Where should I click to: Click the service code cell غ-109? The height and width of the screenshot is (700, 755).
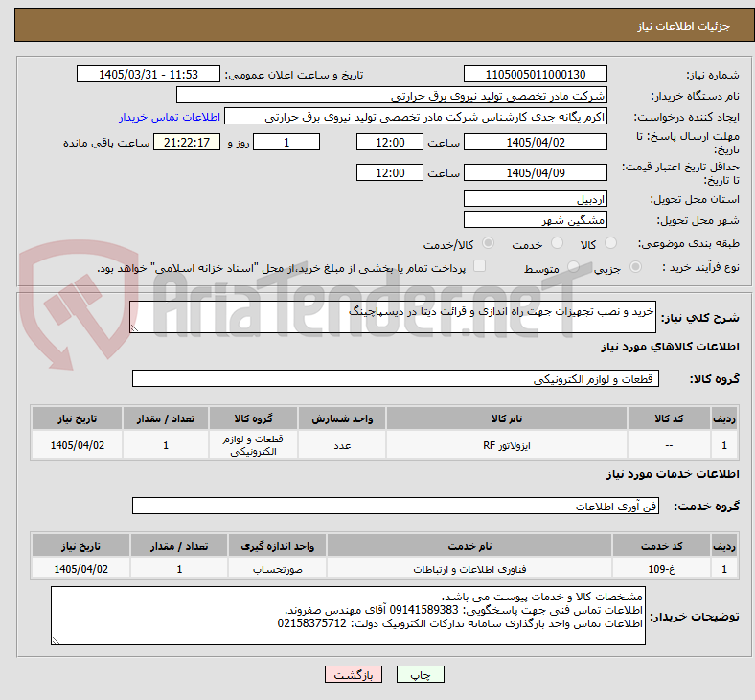(x=662, y=568)
